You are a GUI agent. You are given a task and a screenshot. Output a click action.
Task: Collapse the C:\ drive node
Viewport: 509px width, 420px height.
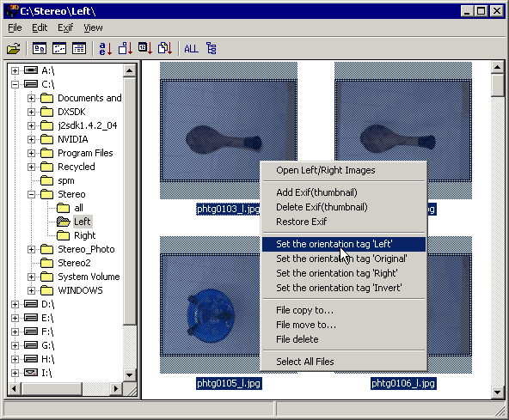tap(15, 84)
